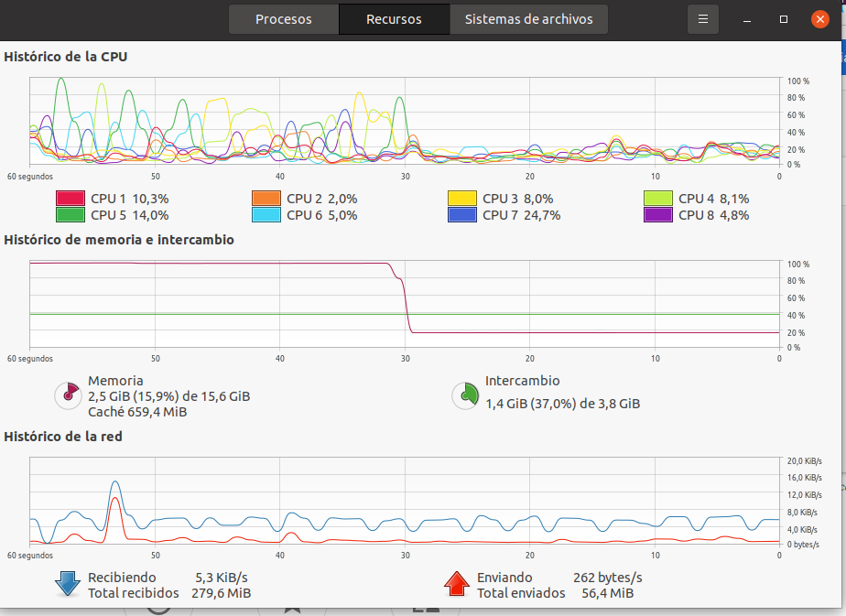This screenshot has width=846, height=616.
Task: Click the CPU 5 green color swatch
Action: pyautogui.click(x=70, y=215)
